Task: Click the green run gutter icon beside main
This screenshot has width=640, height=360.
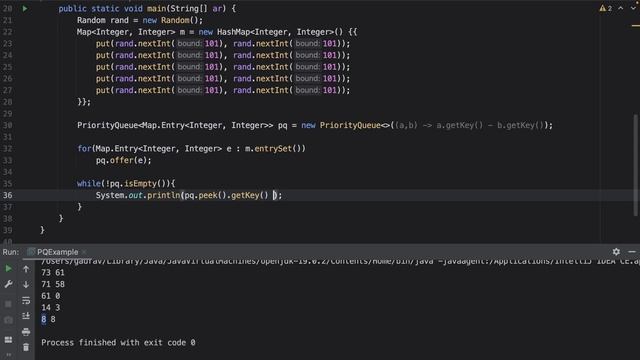Action: click(x=24, y=8)
